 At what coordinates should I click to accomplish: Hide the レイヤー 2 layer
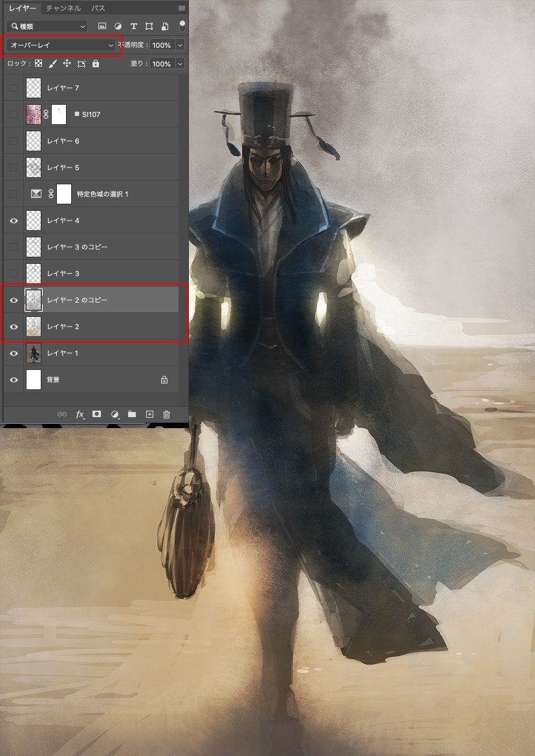coord(14,327)
